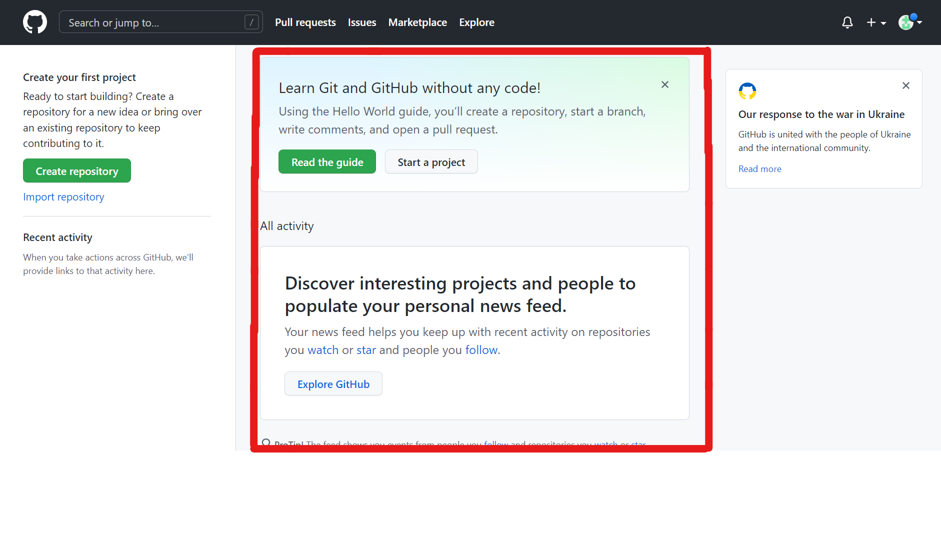Click the Explore GitHub button
Image resolution: width=941 pixels, height=560 pixels.
(333, 384)
